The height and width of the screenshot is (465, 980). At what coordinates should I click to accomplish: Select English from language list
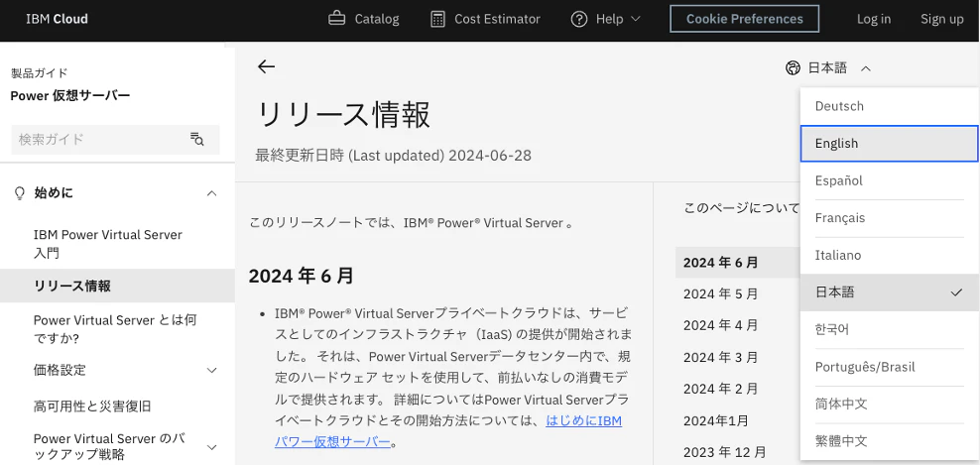[x=889, y=143]
